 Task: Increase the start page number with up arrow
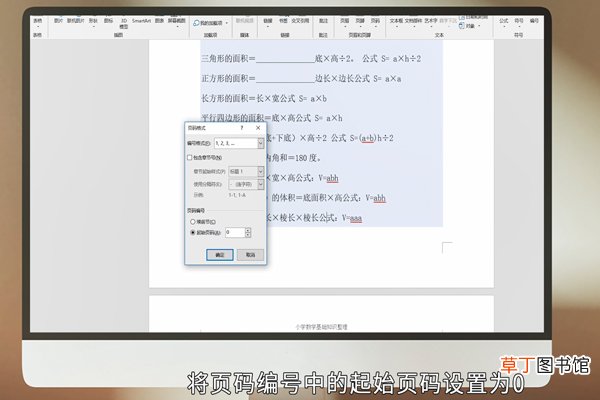pos(248,230)
